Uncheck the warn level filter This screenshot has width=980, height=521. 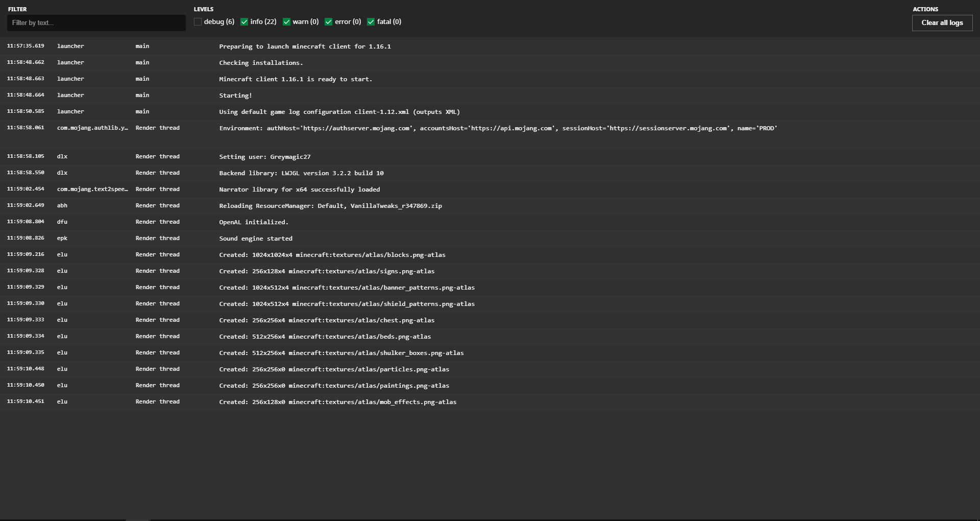click(286, 21)
